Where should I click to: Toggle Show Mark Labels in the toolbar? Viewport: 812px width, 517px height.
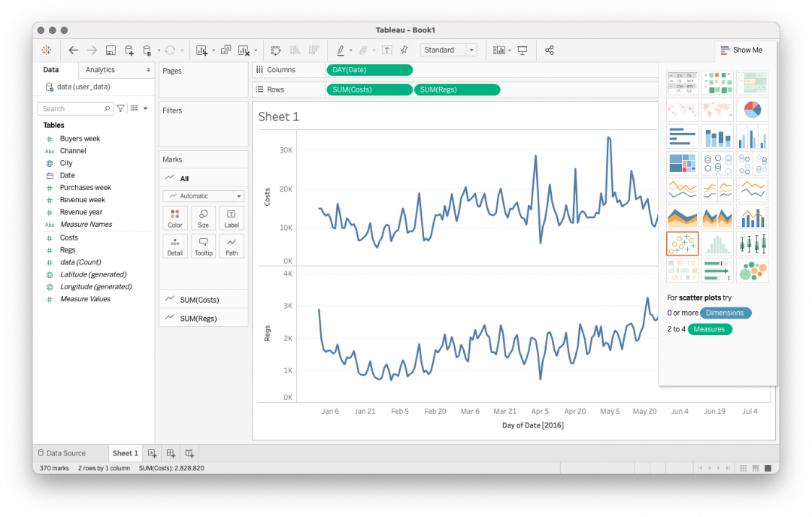coord(386,50)
